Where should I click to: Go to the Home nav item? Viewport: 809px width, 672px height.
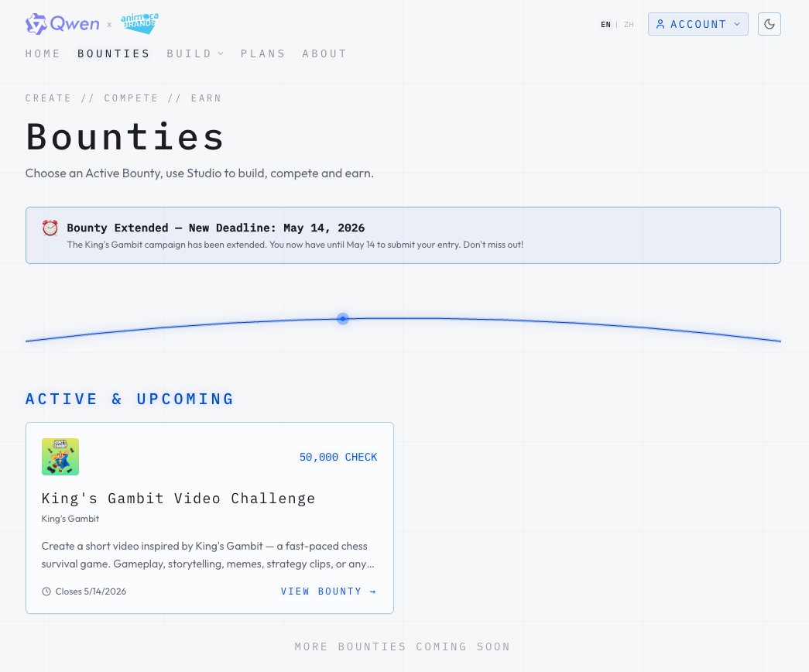[43, 53]
